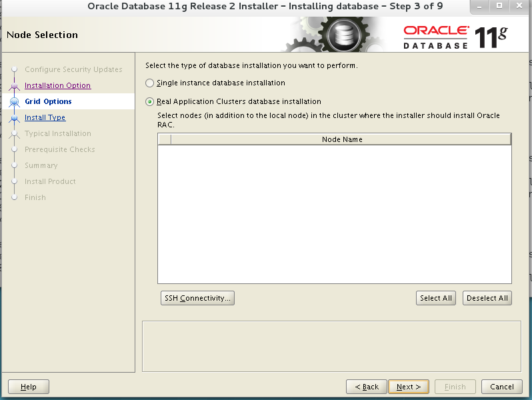Open the SSH Connectivity options
The height and width of the screenshot is (400, 532).
click(x=197, y=298)
